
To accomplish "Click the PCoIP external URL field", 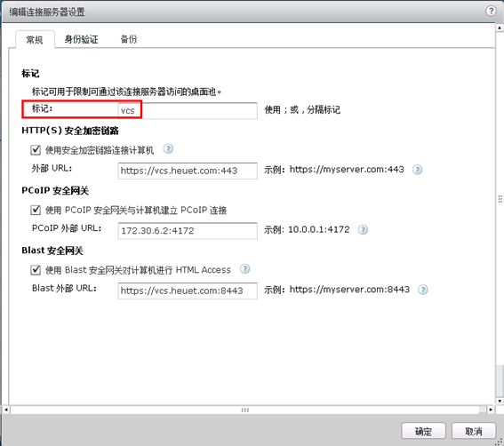I will [188, 231].
